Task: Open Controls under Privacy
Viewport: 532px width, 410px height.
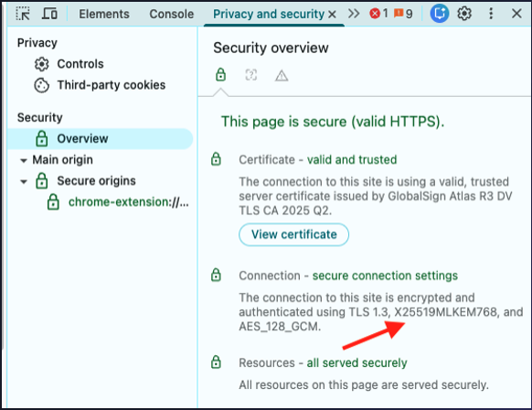Action: tap(80, 64)
